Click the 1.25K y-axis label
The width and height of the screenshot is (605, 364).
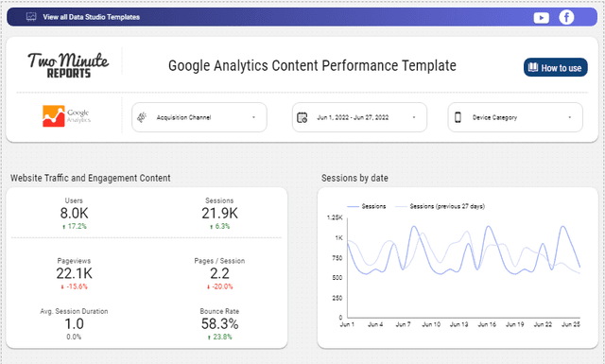click(335, 217)
